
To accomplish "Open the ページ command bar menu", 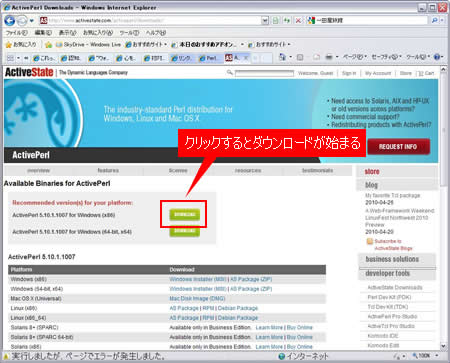I will (x=355, y=57).
